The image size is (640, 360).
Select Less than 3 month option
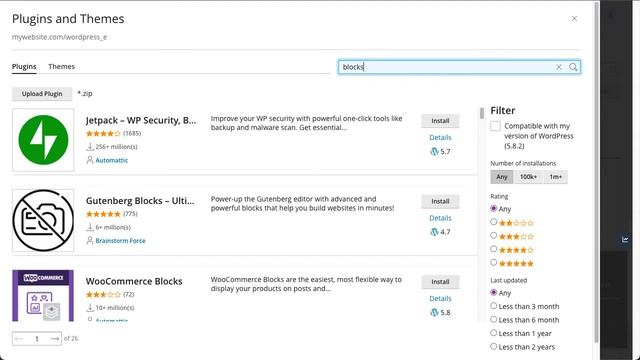tap(493, 306)
